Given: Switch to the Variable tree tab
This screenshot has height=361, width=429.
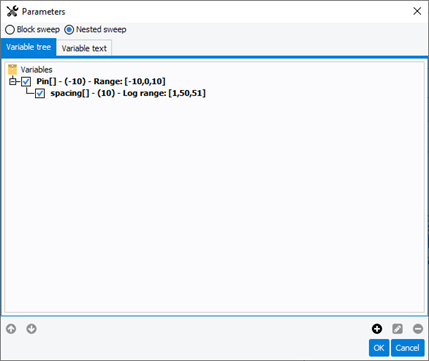Looking at the screenshot, I should (x=28, y=47).
